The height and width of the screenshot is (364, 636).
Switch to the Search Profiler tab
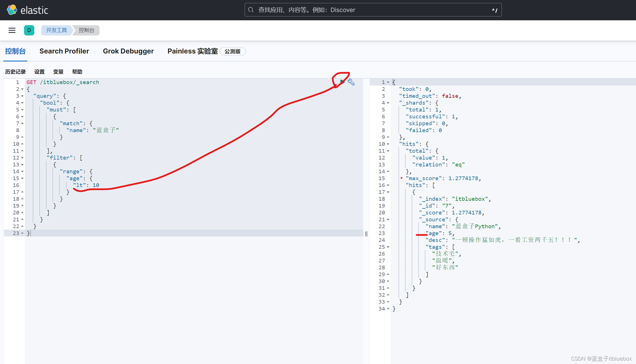64,51
